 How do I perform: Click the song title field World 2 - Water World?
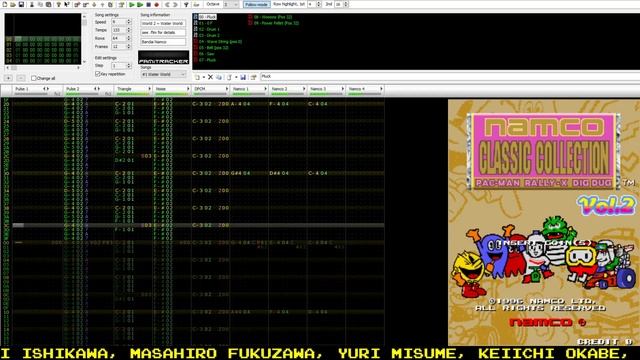click(x=163, y=23)
